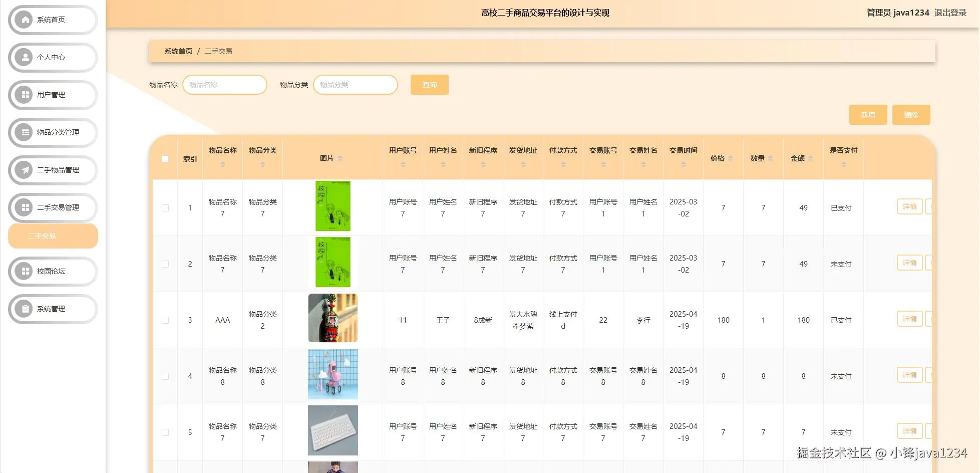Click the list icon beside 物品分类管理
Viewport: 980px width, 473px height.
(x=24, y=132)
